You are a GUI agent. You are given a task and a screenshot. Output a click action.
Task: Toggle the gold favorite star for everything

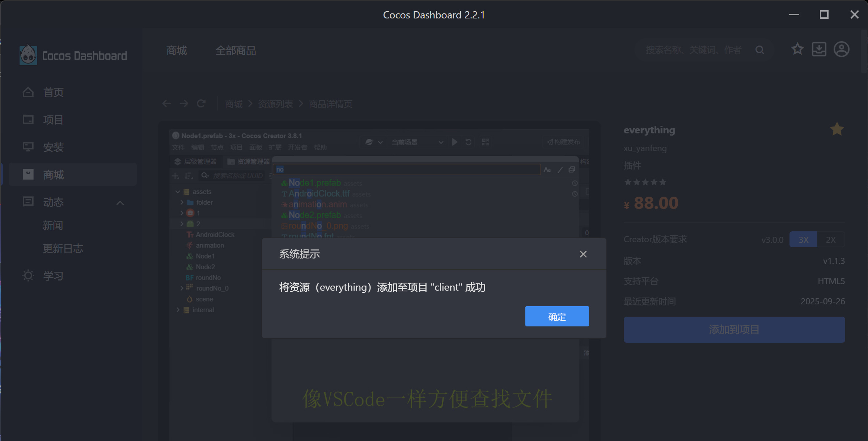837,129
